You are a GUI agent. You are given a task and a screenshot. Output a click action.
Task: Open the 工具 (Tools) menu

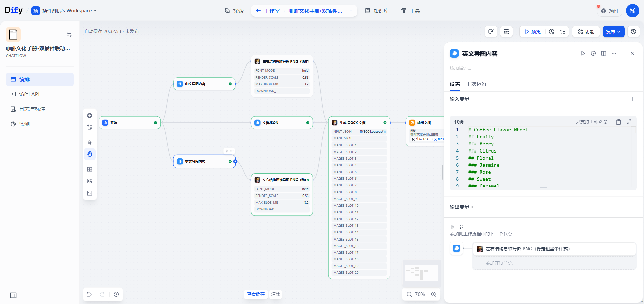tap(411, 11)
